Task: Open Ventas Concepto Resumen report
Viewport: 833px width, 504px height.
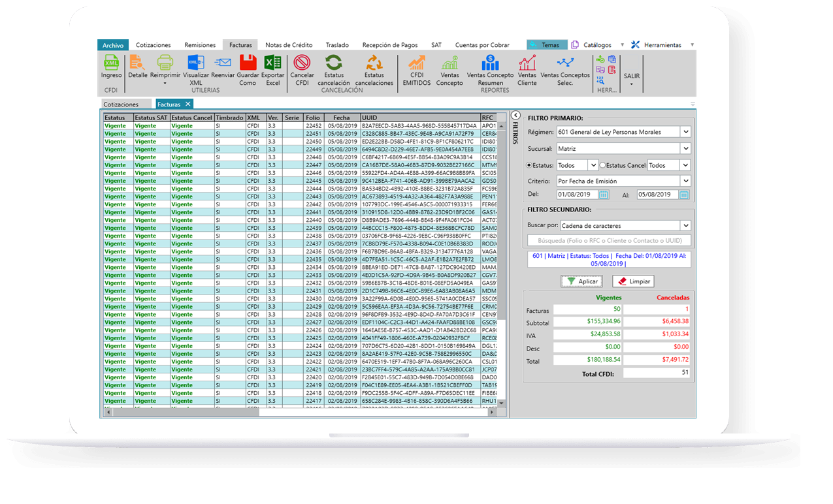Action: point(490,70)
